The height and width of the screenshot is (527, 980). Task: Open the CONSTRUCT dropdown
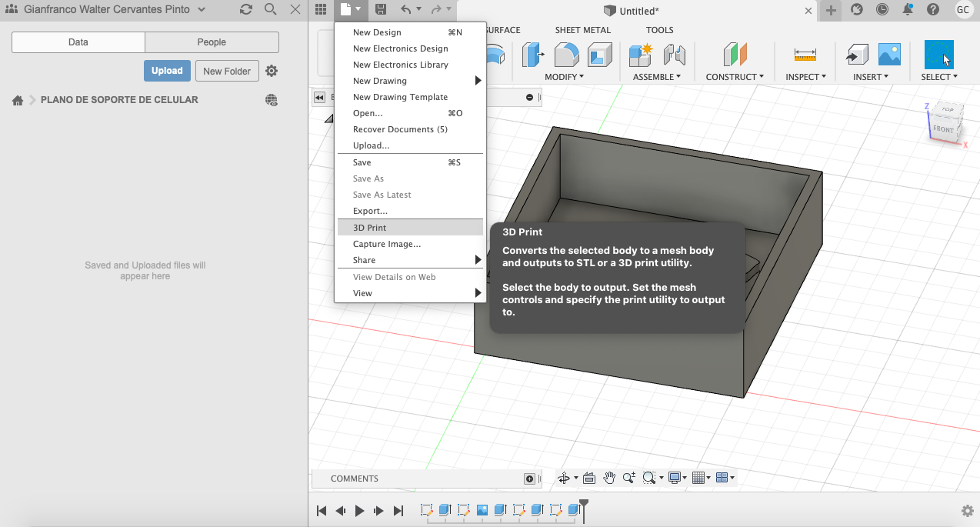click(735, 77)
